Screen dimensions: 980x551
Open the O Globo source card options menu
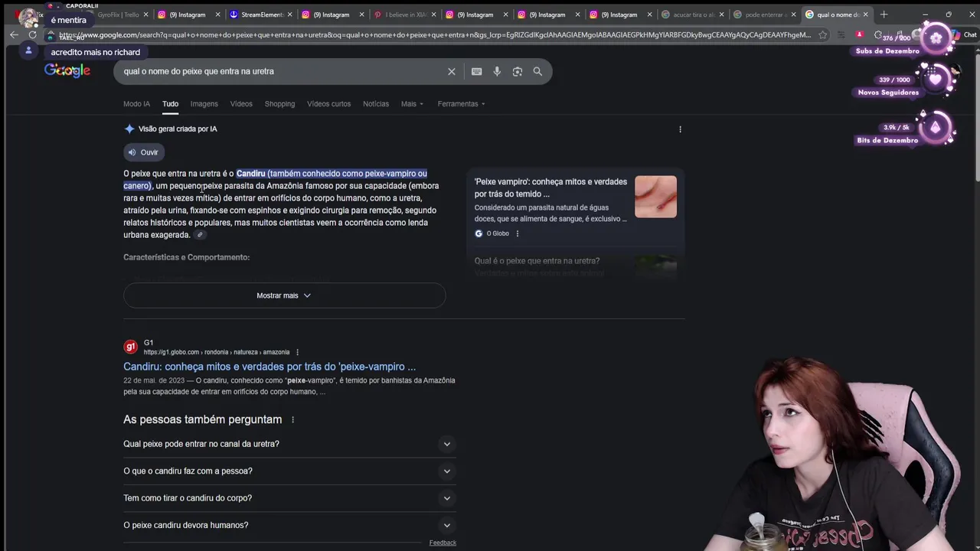tap(518, 233)
